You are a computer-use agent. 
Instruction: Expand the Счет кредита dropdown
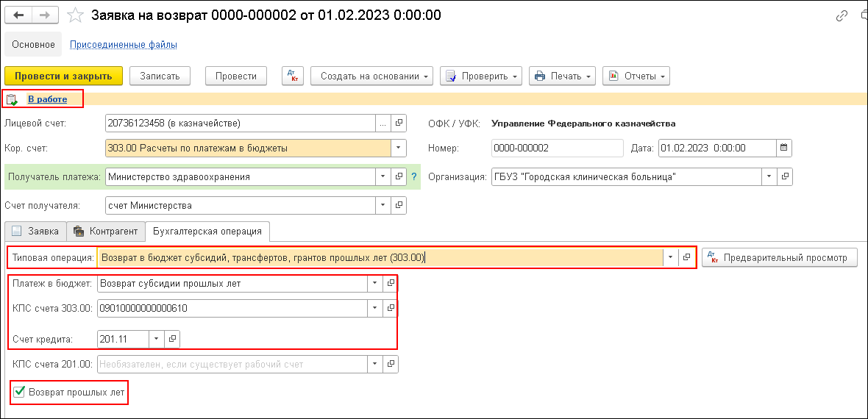pos(157,338)
